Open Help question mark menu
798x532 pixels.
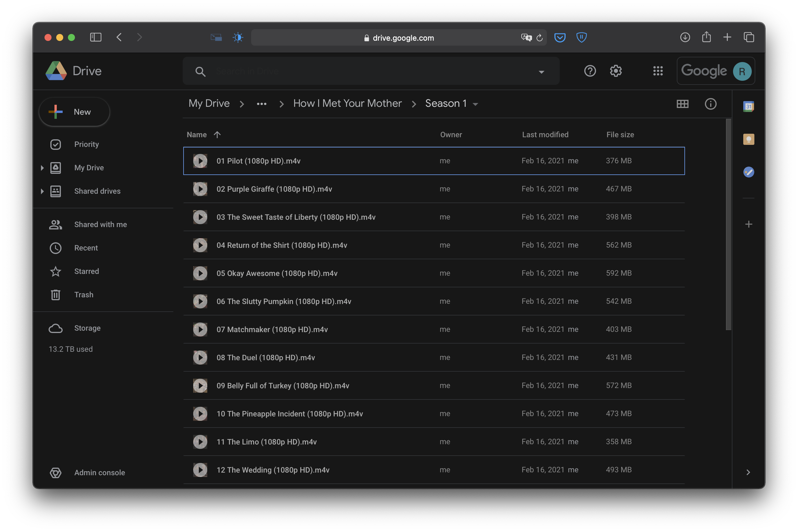tap(590, 71)
